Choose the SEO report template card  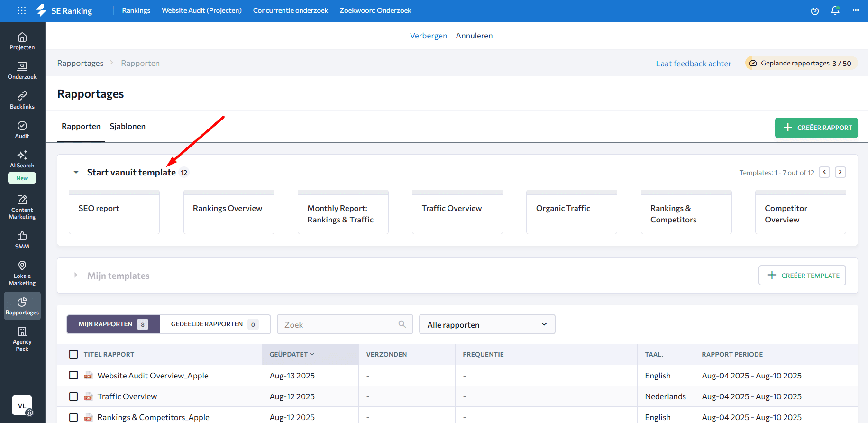tap(114, 212)
